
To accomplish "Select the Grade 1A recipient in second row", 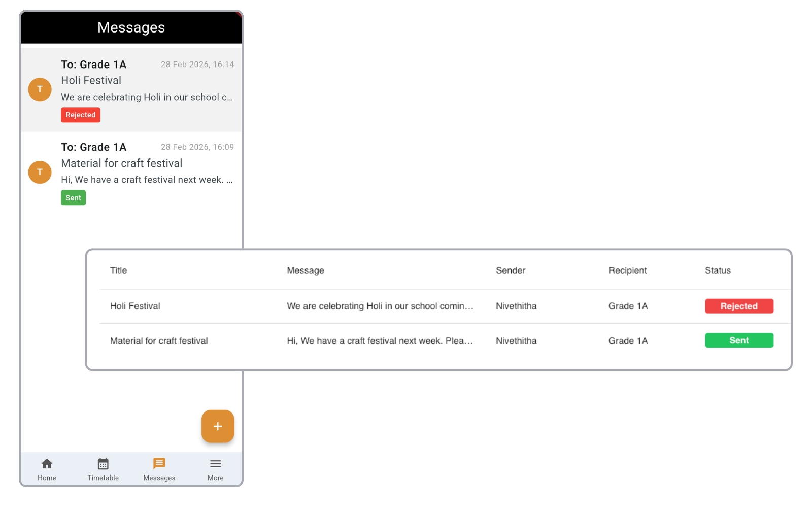I will (628, 341).
